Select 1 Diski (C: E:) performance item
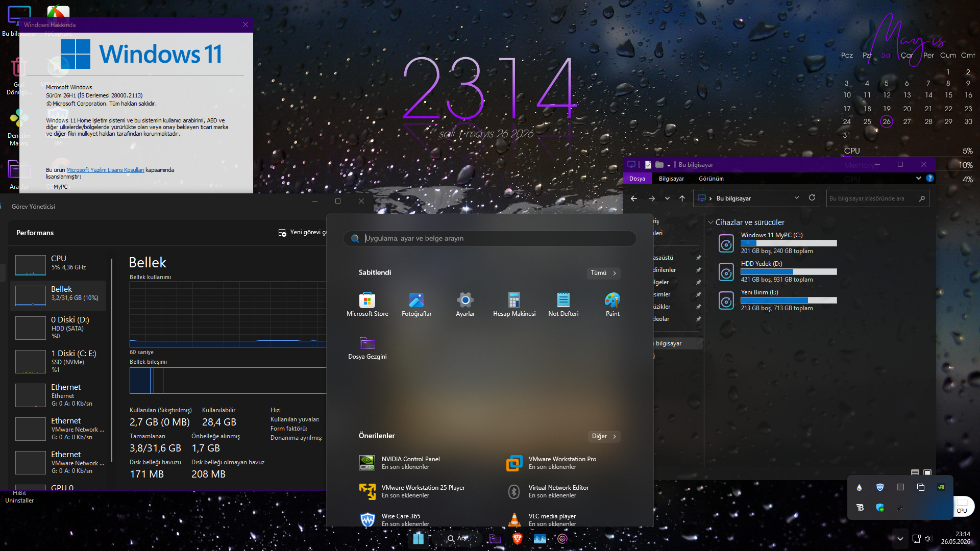980x551 pixels. pyautogui.click(x=58, y=361)
